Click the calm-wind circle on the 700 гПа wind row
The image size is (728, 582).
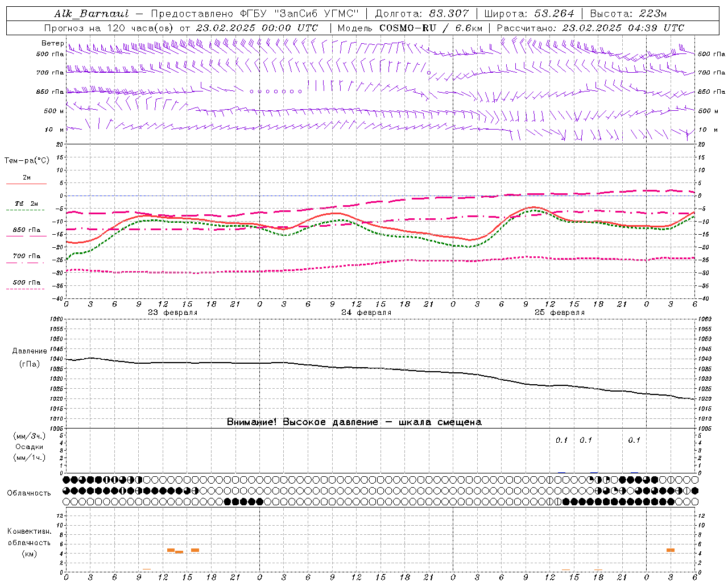pyautogui.click(x=429, y=73)
